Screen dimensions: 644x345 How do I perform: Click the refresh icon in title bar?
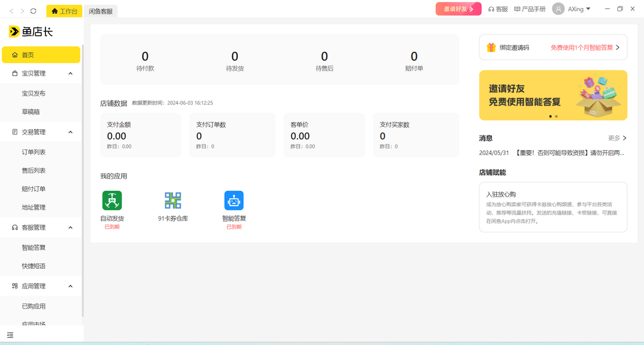(x=33, y=11)
